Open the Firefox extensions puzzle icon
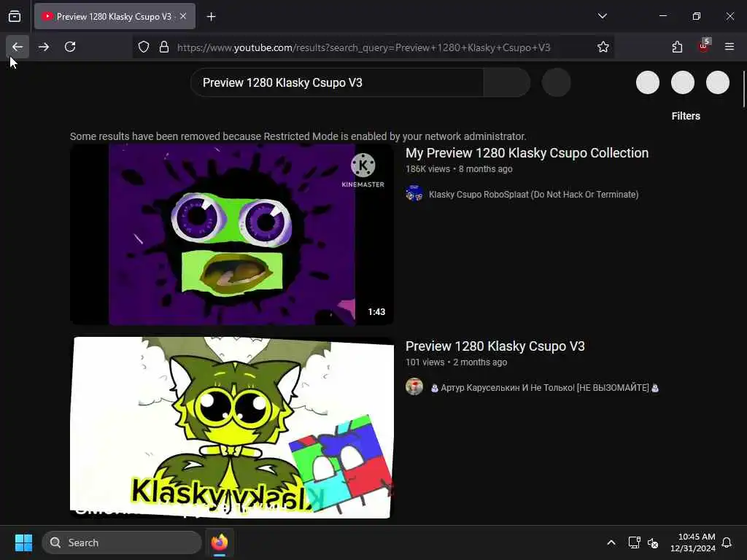This screenshot has width=747, height=560. coord(678,47)
